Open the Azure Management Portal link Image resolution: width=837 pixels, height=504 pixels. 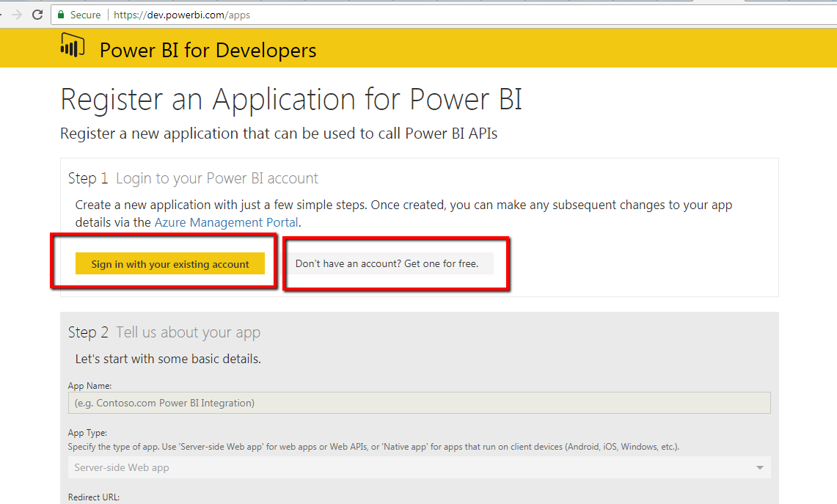[224, 222]
